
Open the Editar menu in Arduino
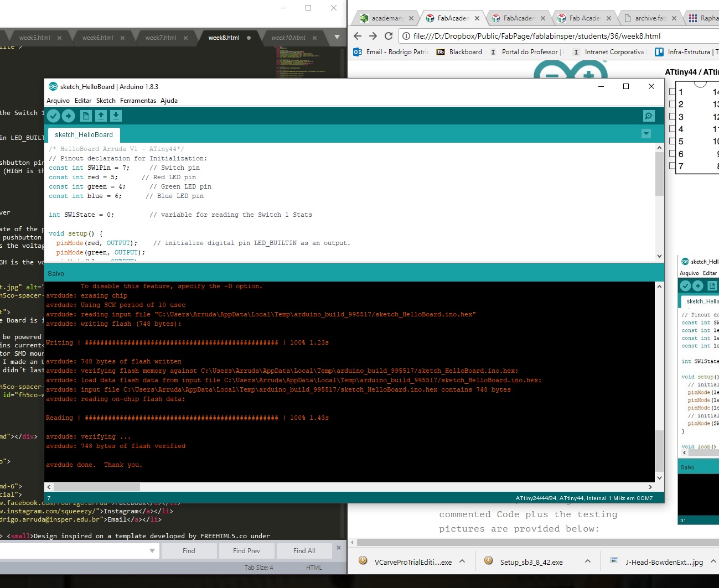(x=83, y=101)
